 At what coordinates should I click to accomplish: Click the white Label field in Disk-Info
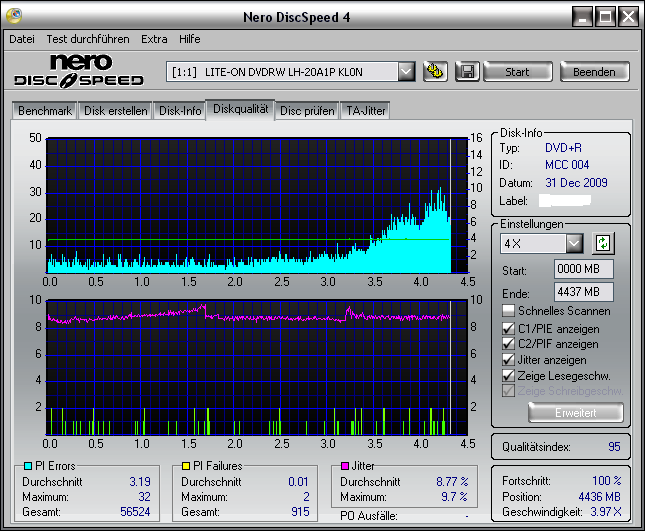tap(565, 200)
